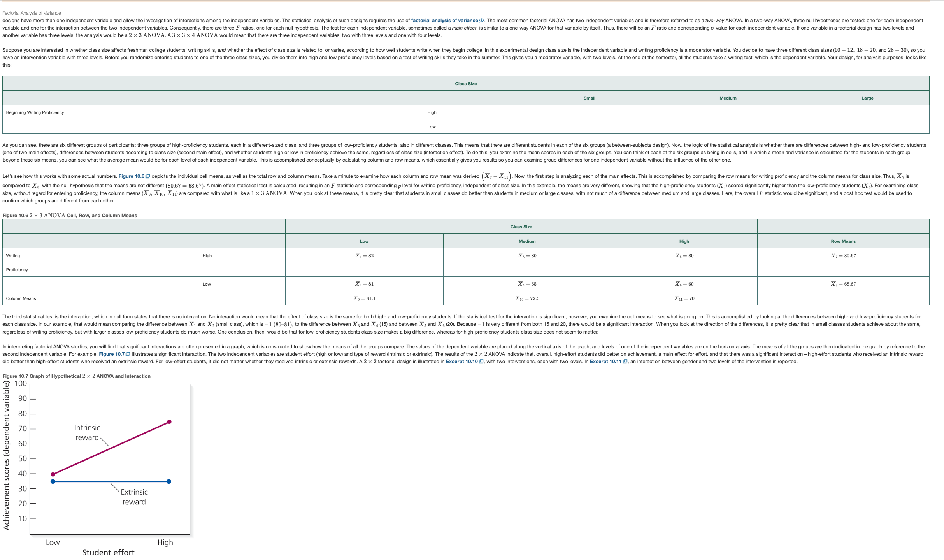Select the column mean cell X10 = 72.5
The width and height of the screenshot is (944, 560).
point(527,298)
